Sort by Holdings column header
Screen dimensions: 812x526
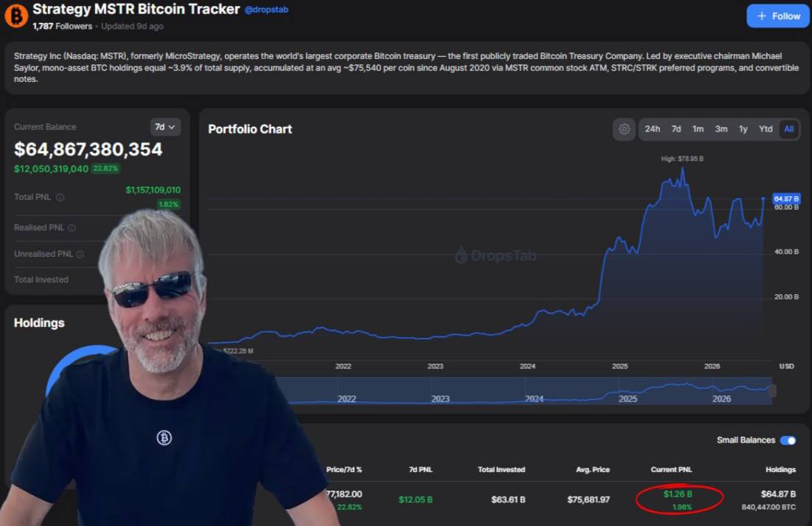click(x=780, y=469)
